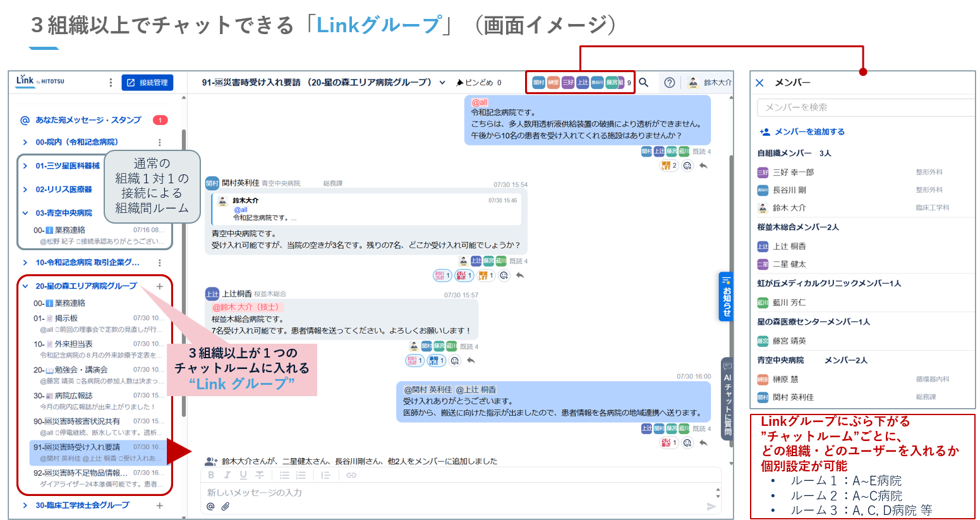Toggle strikethrough formatting
Screen dimensions: 980x520
tap(259, 475)
